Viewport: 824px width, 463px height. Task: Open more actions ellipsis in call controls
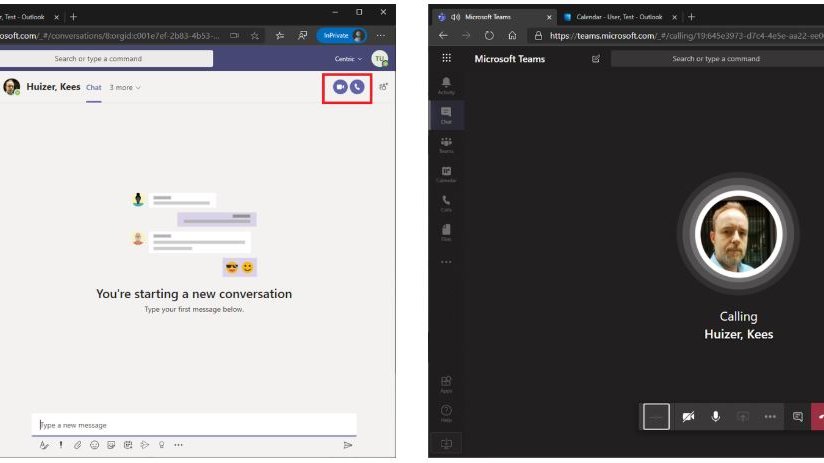[x=770, y=417]
